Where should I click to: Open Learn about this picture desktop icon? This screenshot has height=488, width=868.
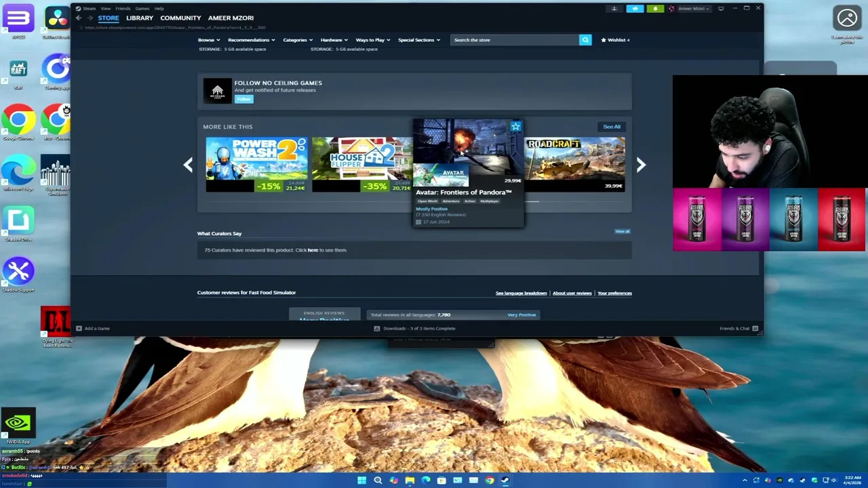tap(847, 24)
